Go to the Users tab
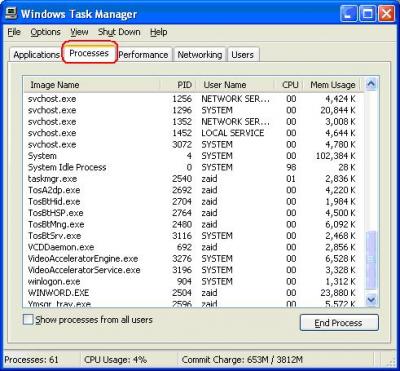This screenshot has height=371, width=400. point(242,55)
